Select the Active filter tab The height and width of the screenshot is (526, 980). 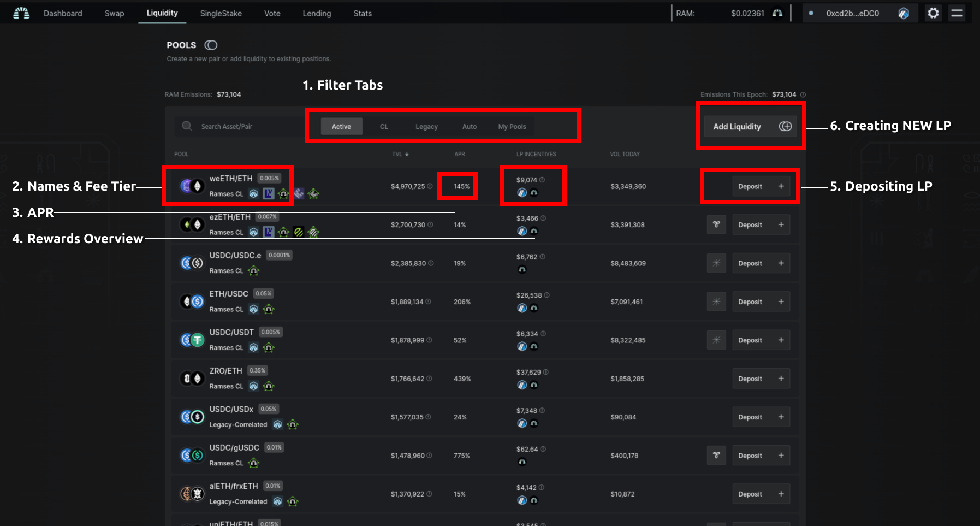[341, 126]
